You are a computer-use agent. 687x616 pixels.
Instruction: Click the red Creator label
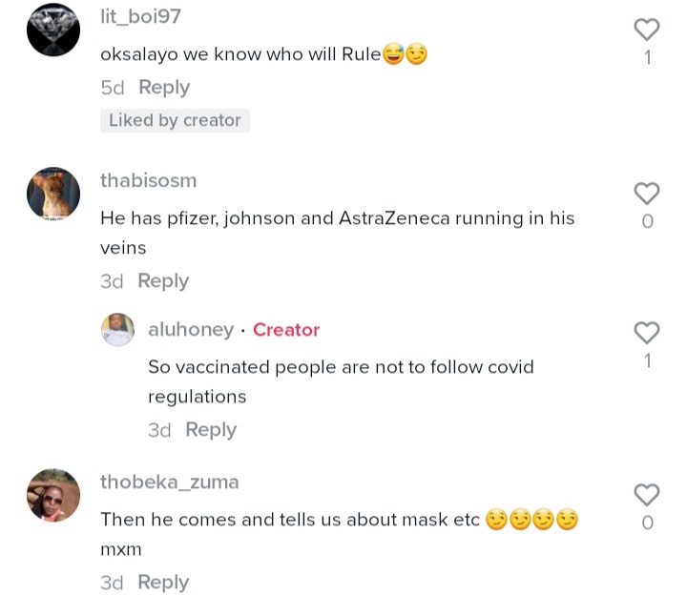tap(286, 330)
